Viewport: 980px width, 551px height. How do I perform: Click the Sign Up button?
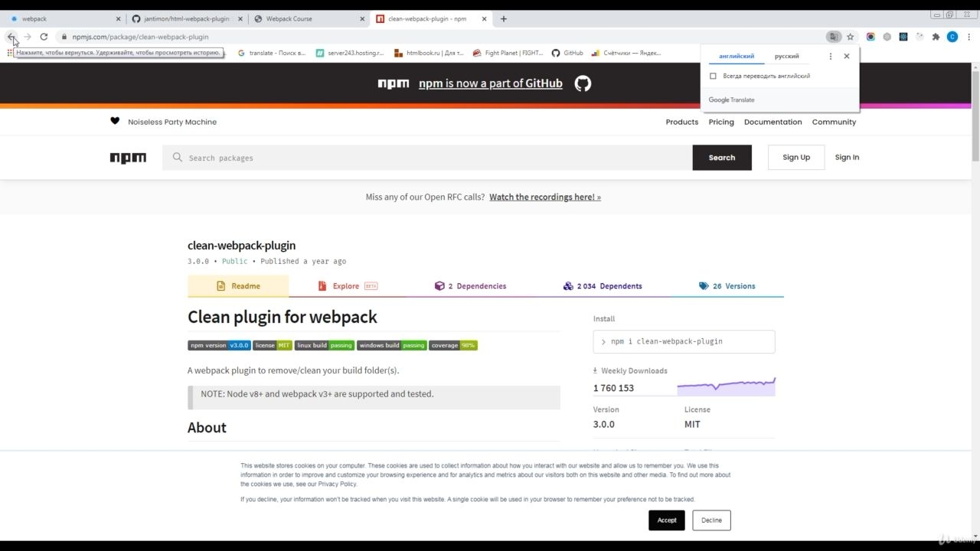coord(796,158)
